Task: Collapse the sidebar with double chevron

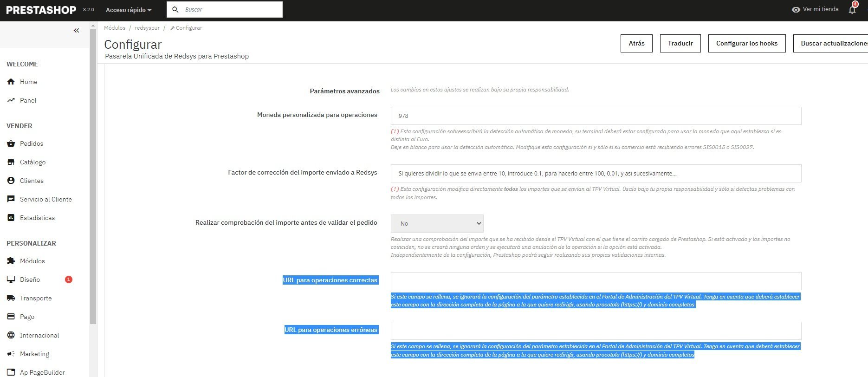Action: pyautogui.click(x=77, y=31)
